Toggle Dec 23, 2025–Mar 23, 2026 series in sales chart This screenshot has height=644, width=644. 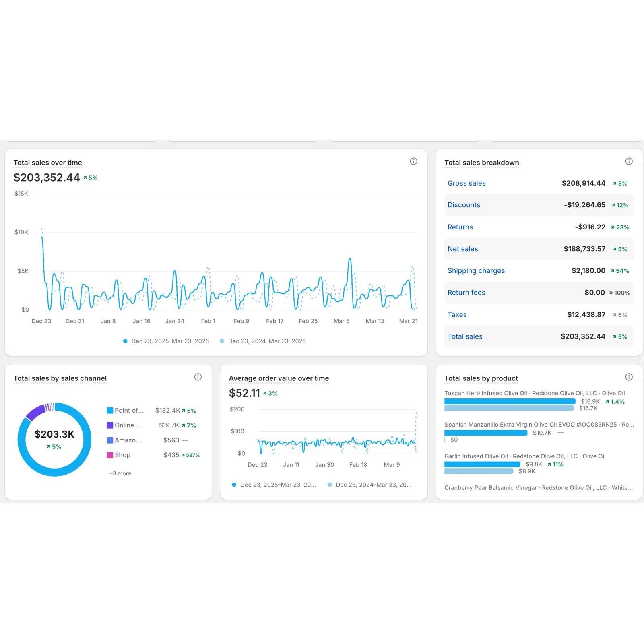point(166,341)
